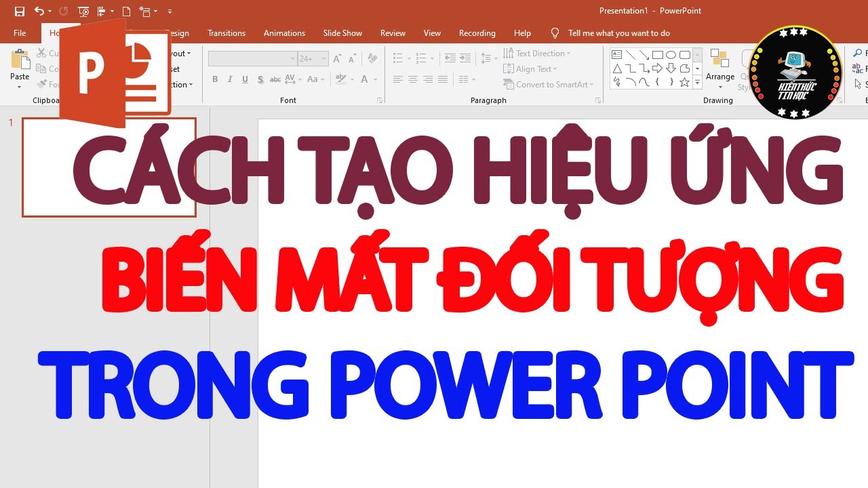Expand the shapes gallery More button

click(x=698, y=82)
